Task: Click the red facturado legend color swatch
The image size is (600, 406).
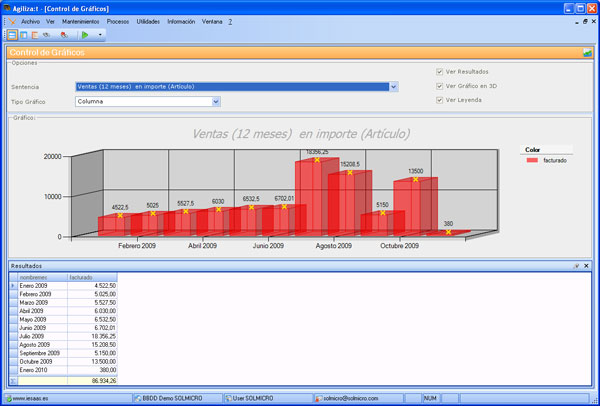Action: coord(532,160)
